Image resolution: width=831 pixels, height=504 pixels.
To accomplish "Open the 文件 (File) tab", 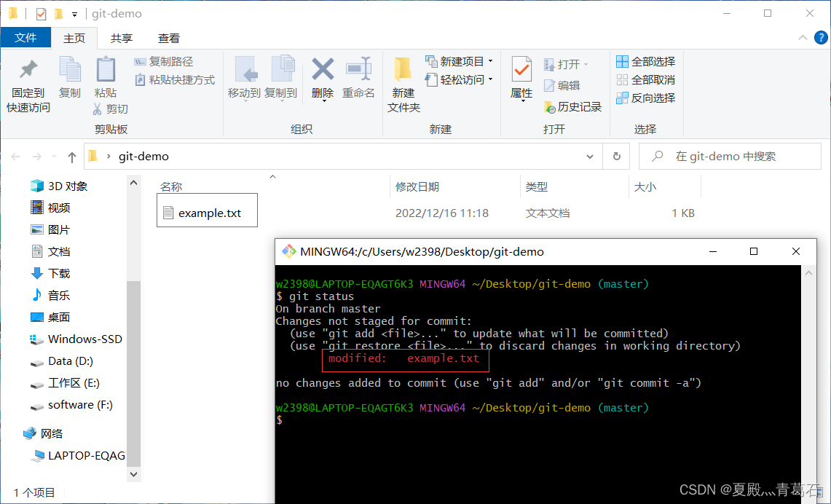I will click(x=25, y=38).
